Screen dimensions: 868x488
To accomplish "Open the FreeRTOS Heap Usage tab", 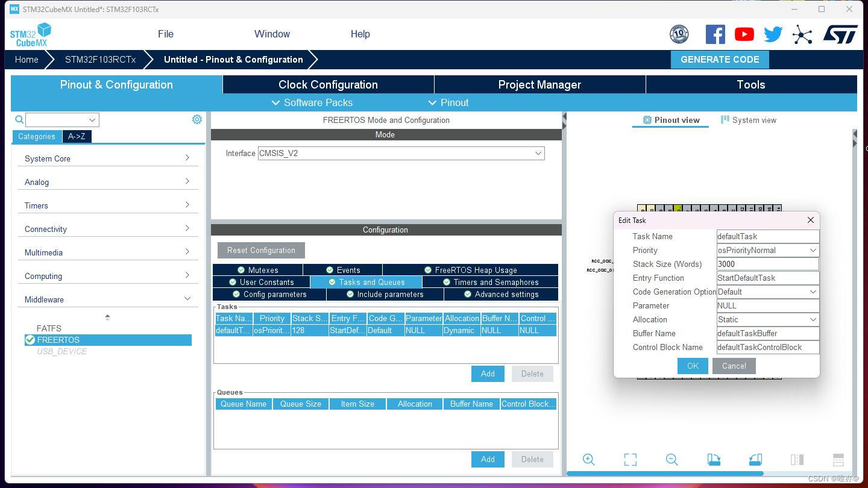I will click(470, 270).
